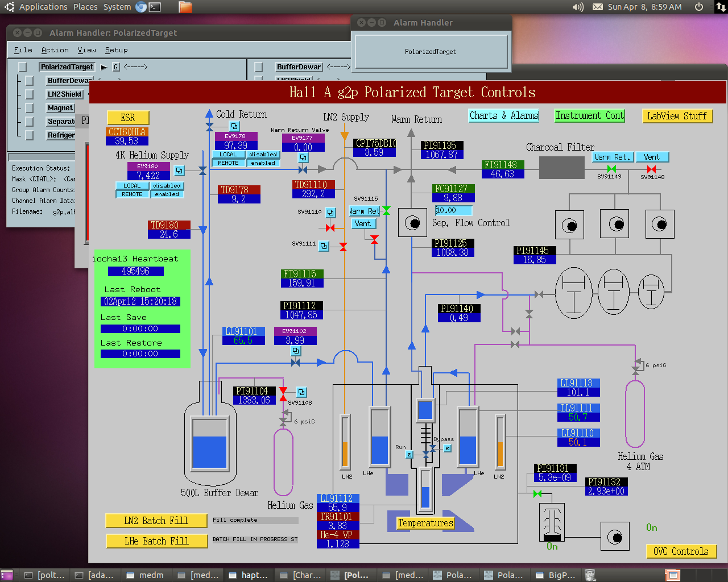
Task: Click the power/session icon in top panel
Action: [699, 7]
